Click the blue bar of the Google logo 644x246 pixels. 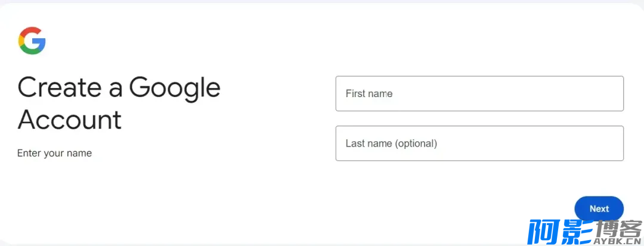pos(39,41)
